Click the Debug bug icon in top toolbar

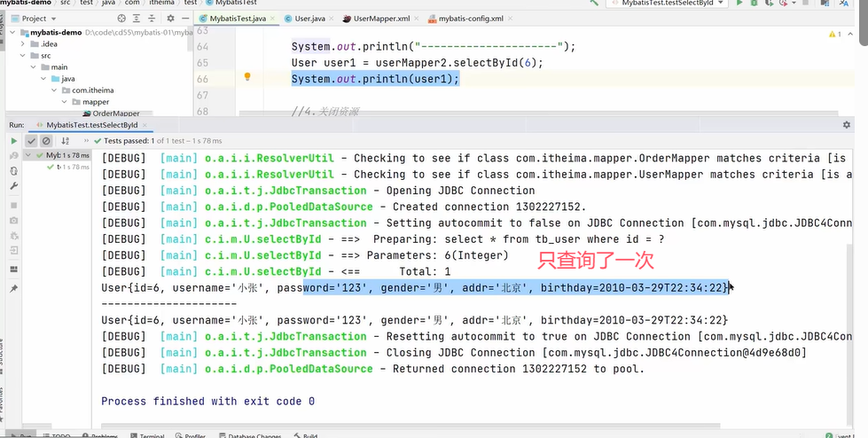tap(754, 3)
